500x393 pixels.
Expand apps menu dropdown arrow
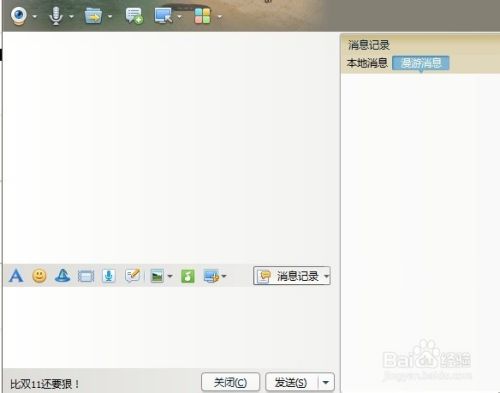tap(220, 16)
